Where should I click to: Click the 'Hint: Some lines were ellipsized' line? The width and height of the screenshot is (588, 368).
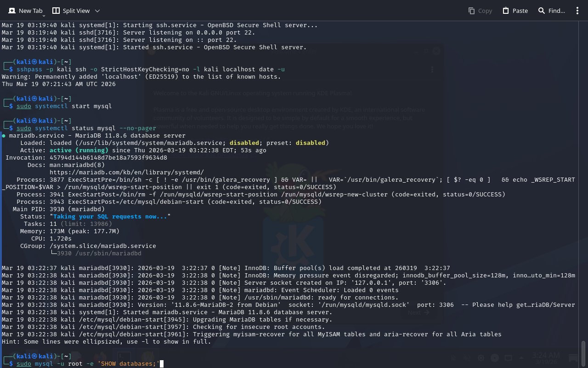point(106,342)
